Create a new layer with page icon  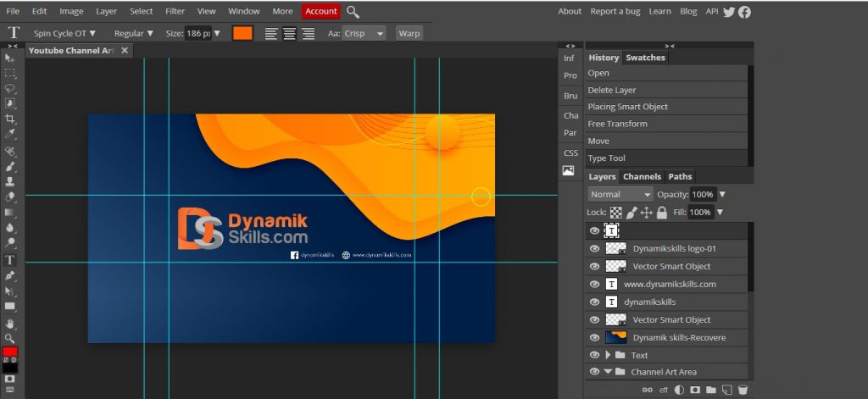pos(727,390)
